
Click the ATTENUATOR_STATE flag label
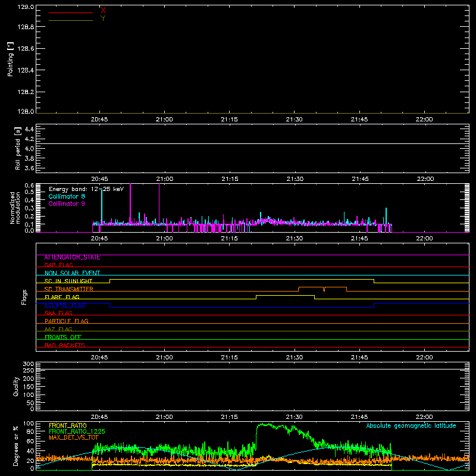[x=72, y=258]
